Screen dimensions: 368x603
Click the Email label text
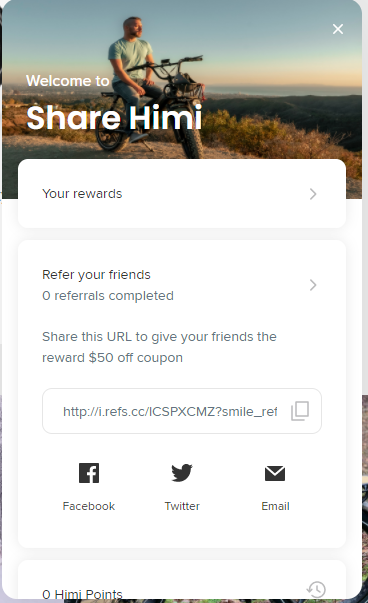pos(275,506)
